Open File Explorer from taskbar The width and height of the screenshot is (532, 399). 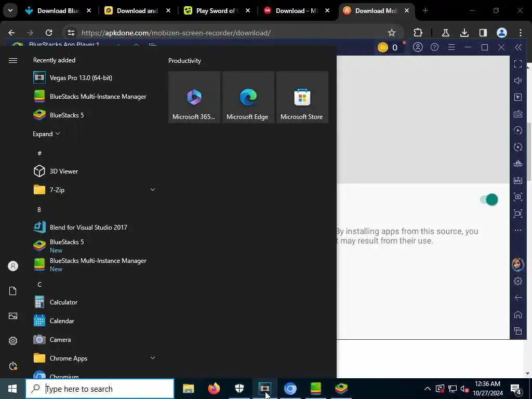point(188,389)
